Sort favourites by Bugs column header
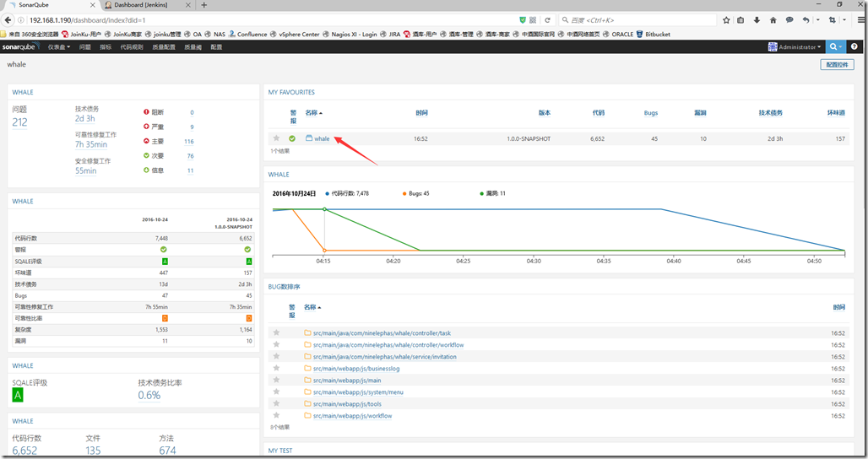868x459 pixels. [x=651, y=113]
